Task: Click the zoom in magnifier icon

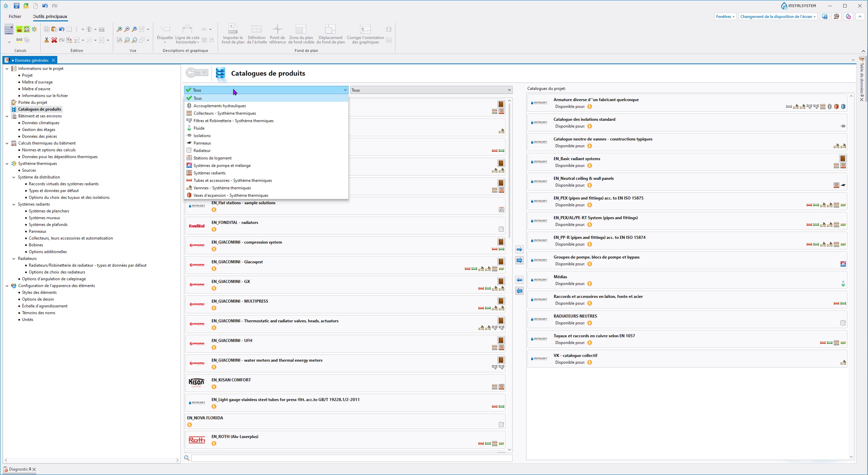Action: click(x=119, y=29)
